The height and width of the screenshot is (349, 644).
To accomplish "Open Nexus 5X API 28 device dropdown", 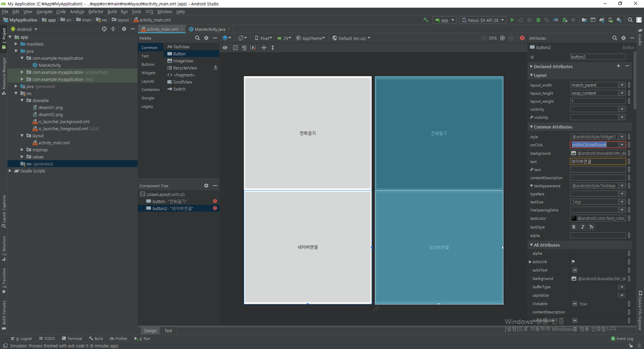I will (482, 20).
